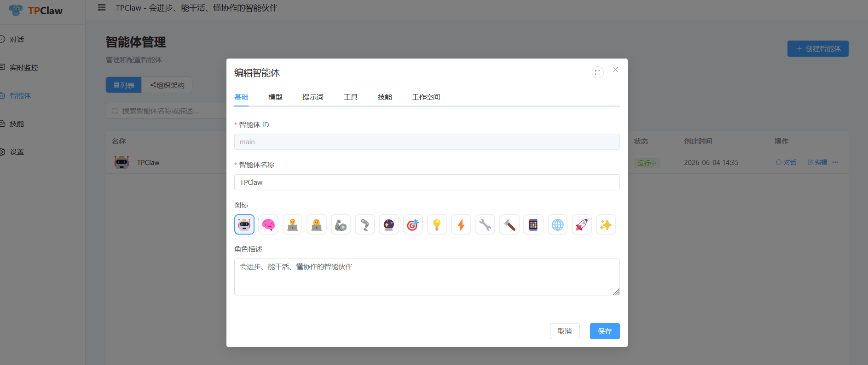This screenshot has height=365, width=868.
Task: Click the 操作 column header
Action: (x=781, y=141)
